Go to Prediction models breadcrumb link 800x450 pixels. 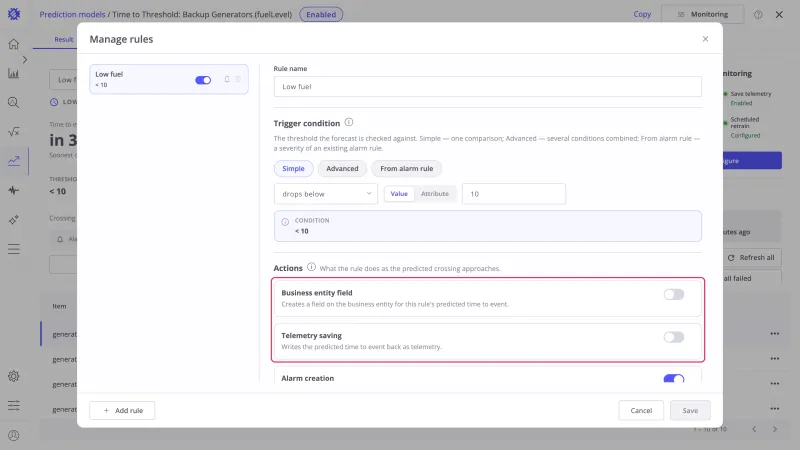[72, 14]
